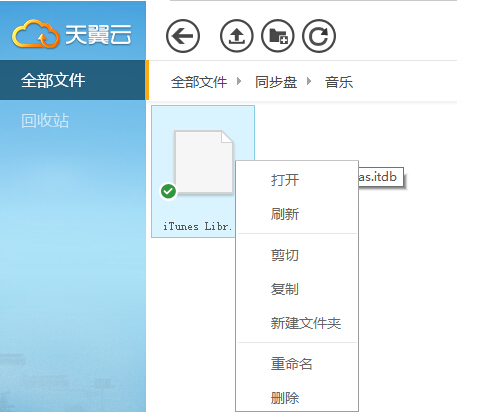Screen dimensions: 480x412
Task: Go to 全部文件 in breadcrumb path
Action: [x=199, y=82]
